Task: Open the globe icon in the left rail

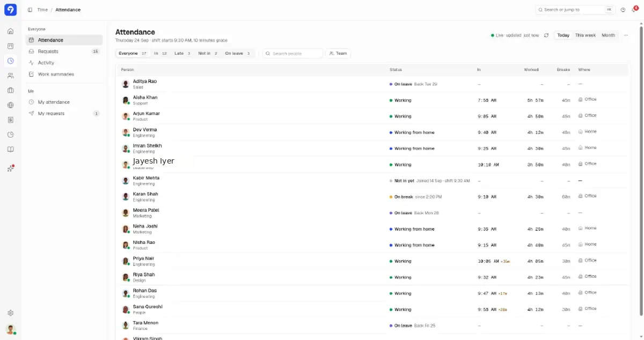Action: (10, 105)
